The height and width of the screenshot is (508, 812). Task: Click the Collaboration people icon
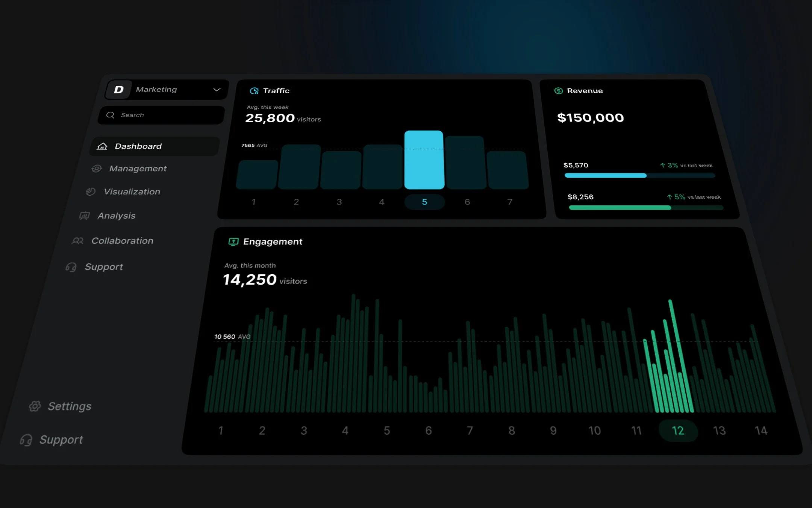(x=77, y=241)
